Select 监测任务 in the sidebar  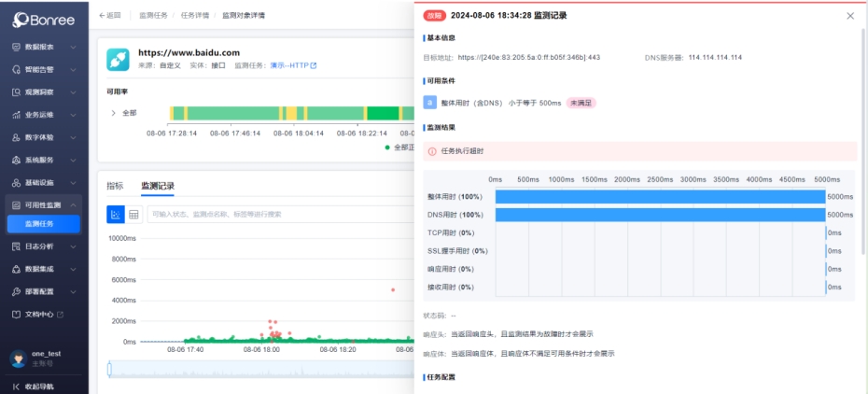(x=44, y=224)
